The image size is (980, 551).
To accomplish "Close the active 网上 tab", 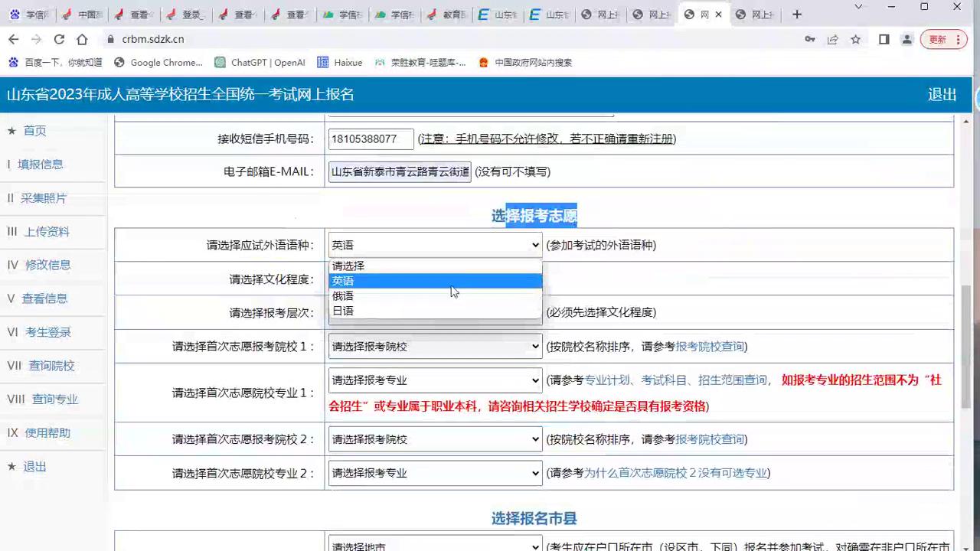I will 719,14.
